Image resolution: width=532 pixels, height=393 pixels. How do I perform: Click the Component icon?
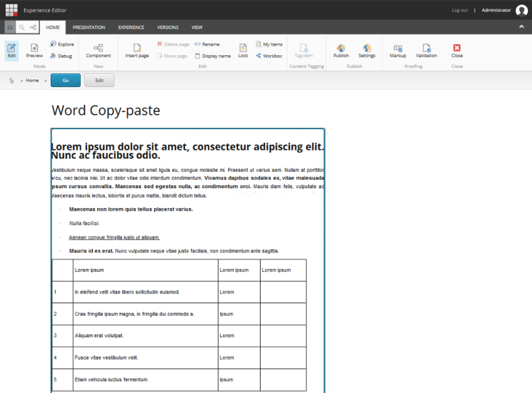[x=98, y=50]
